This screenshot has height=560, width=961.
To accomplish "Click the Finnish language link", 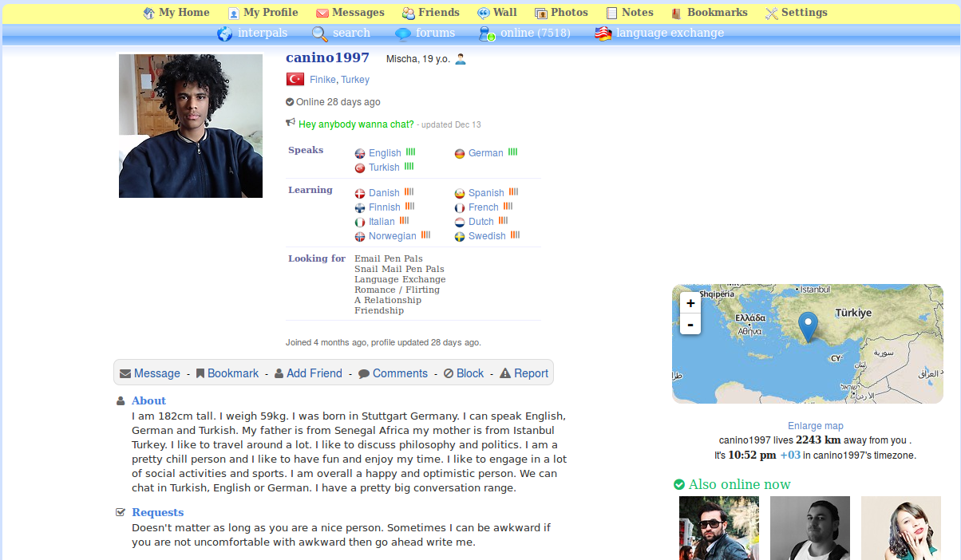I will (x=385, y=207).
